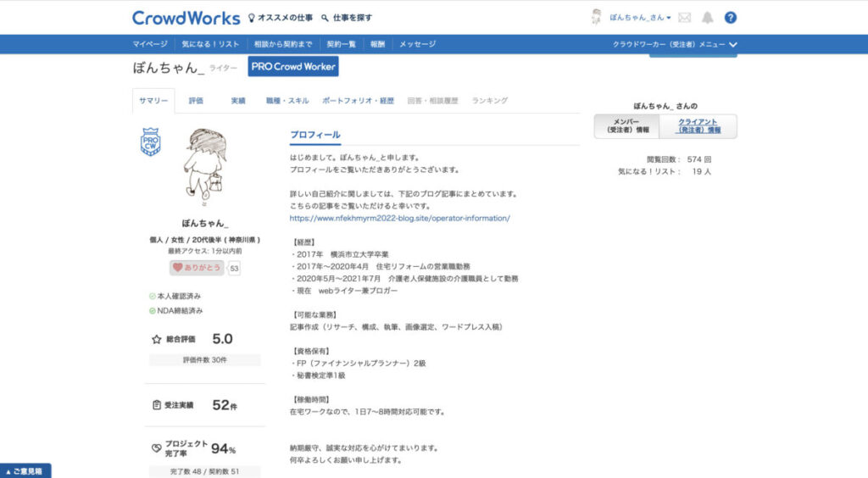Click the PRO CW shield badge
Image resolution: width=868 pixels, height=478 pixels.
(x=151, y=142)
